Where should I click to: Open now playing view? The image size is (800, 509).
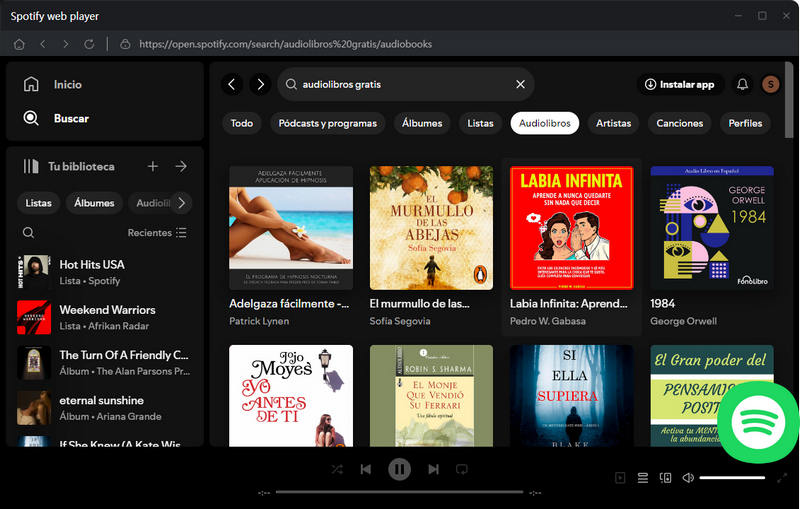[x=620, y=478]
